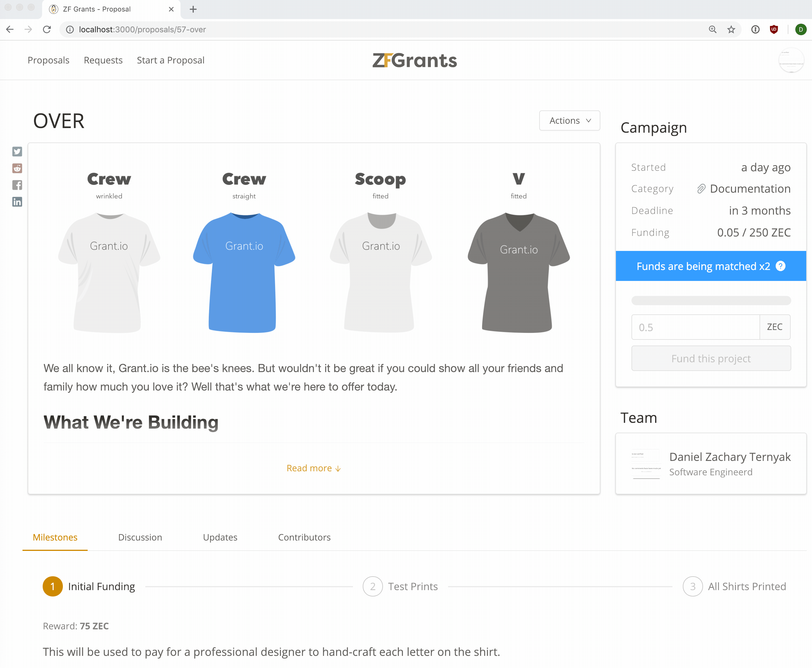The image size is (812, 668).
Task: Reload the browser page
Action: coord(47,30)
